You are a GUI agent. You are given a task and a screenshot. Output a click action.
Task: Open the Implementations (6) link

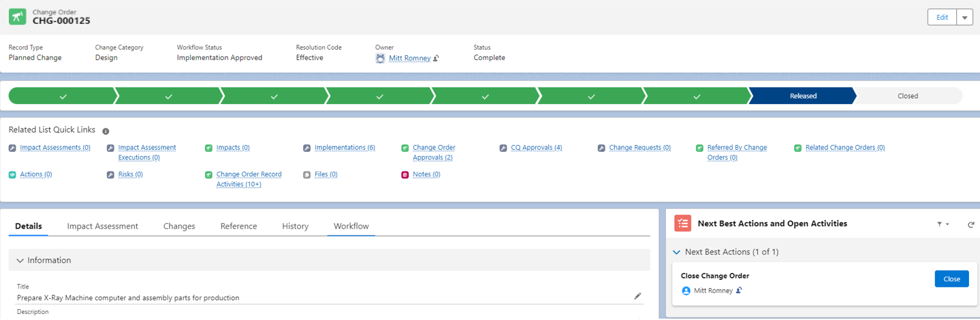(344, 148)
